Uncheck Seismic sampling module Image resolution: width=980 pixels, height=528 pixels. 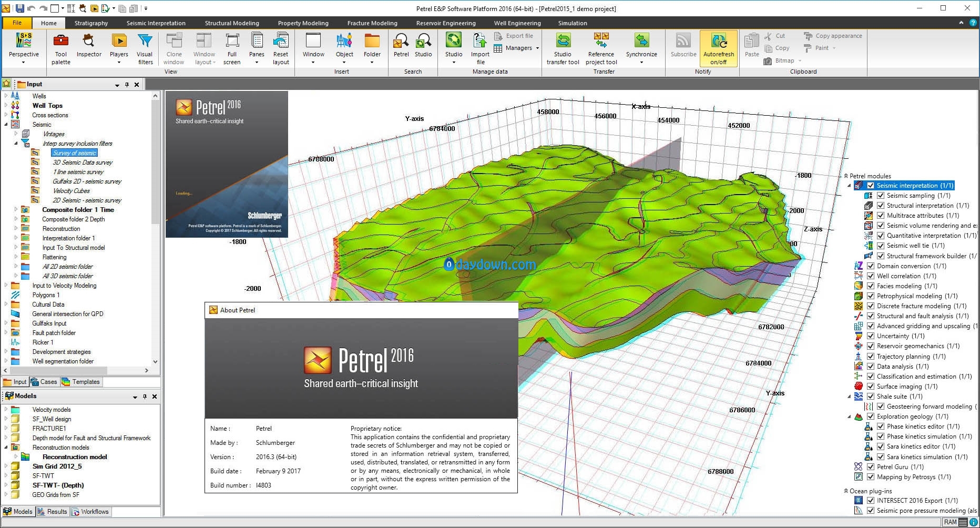tap(881, 196)
